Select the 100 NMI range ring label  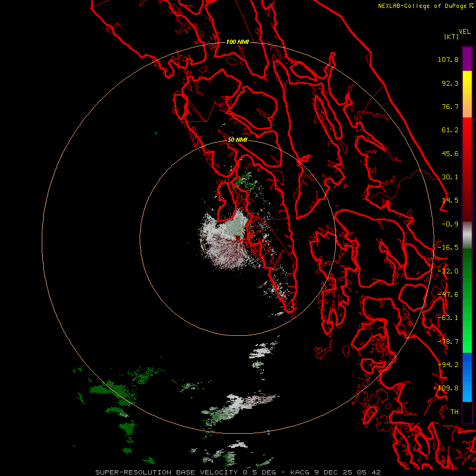pyautogui.click(x=237, y=42)
